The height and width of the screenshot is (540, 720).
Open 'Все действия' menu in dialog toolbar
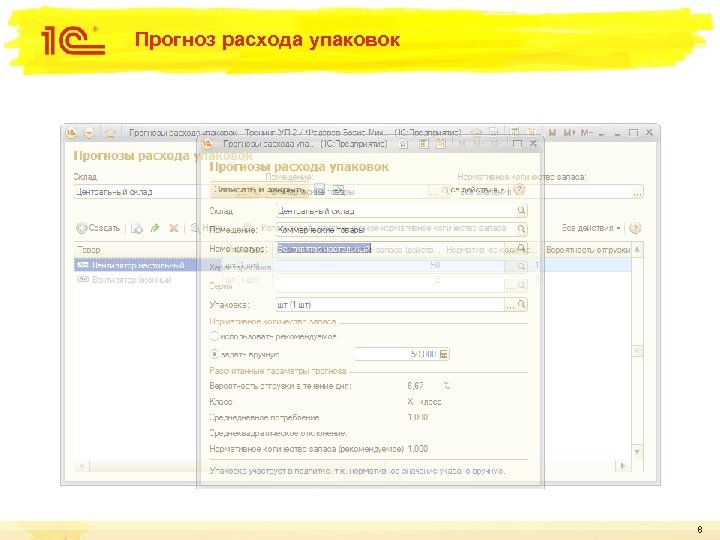pyautogui.click(x=478, y=190)
